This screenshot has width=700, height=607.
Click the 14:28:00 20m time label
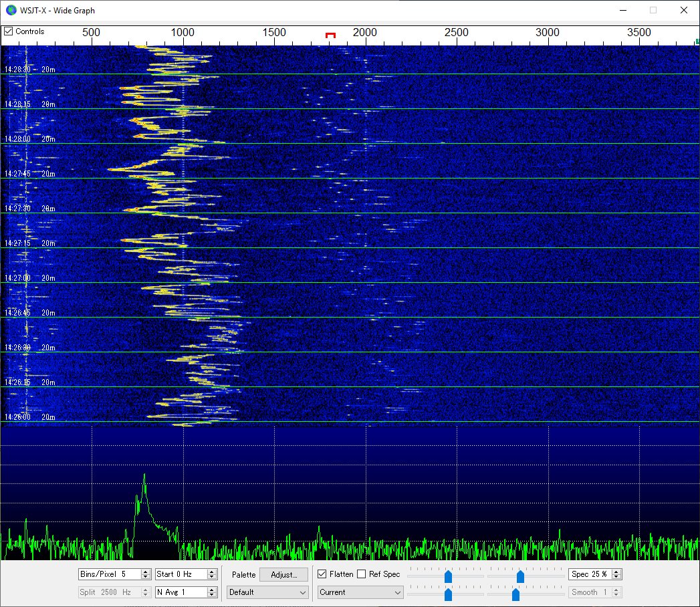(30, 139)
